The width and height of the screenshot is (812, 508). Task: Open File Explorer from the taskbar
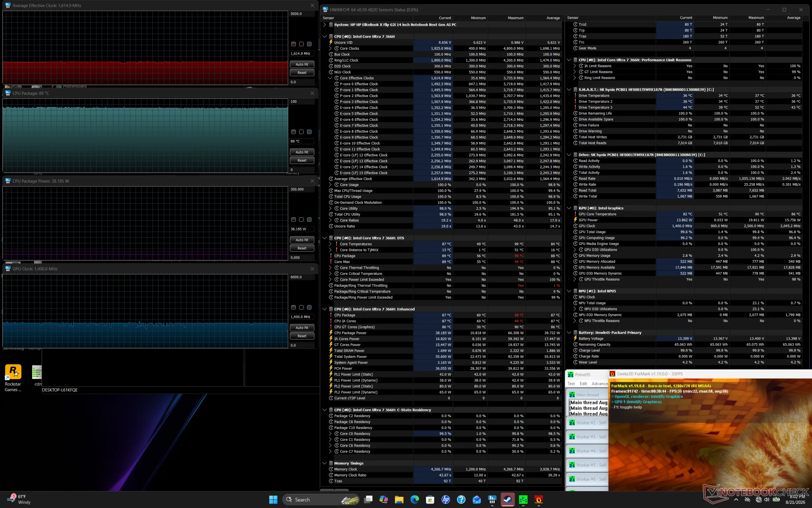pos(399,500)
